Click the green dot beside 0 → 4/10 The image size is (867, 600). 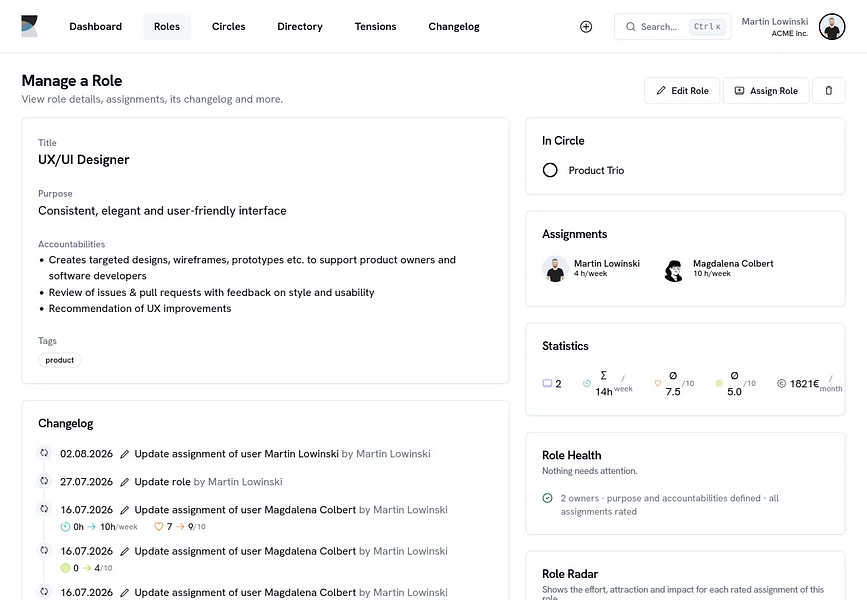click(x=65, y=568)
